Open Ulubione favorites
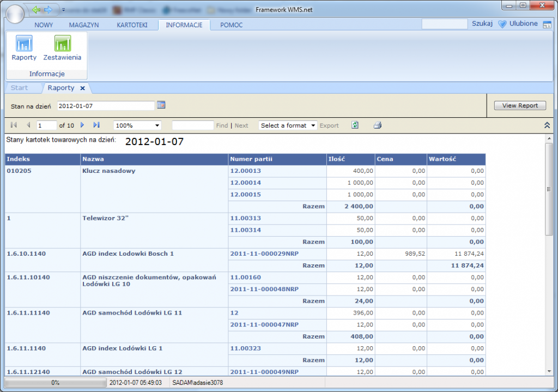This screenshot has width=558, height=392. [x=518, y=24]
